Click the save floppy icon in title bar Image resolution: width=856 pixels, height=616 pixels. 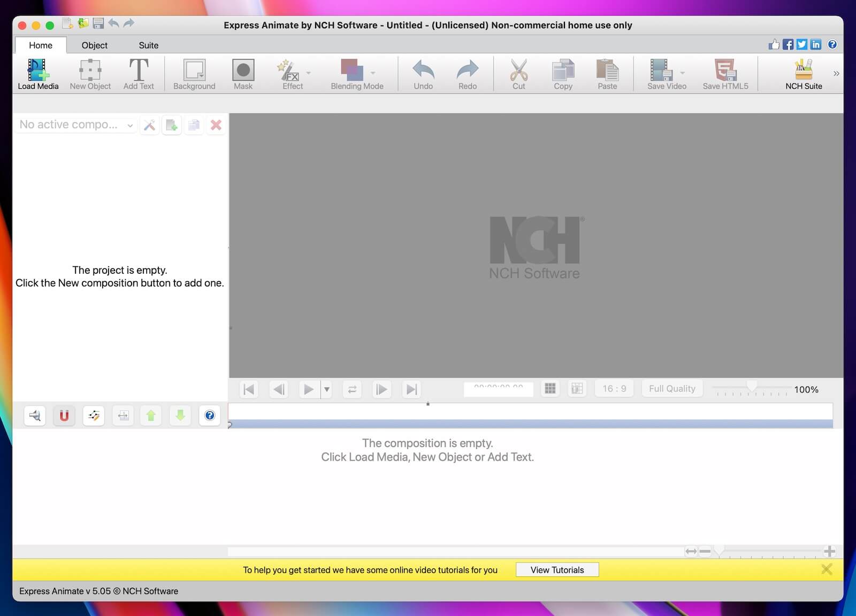tap(98, 24)
